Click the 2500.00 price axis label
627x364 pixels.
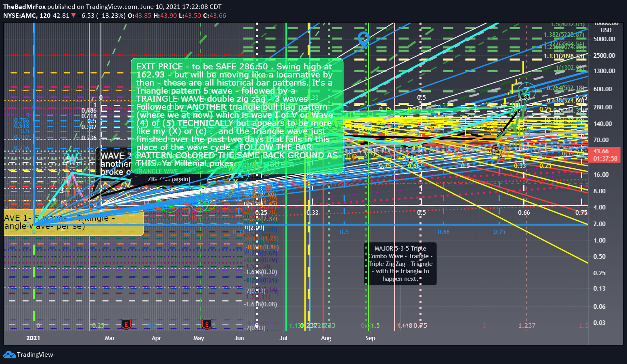pyautogui.click(x=604, y=56)
